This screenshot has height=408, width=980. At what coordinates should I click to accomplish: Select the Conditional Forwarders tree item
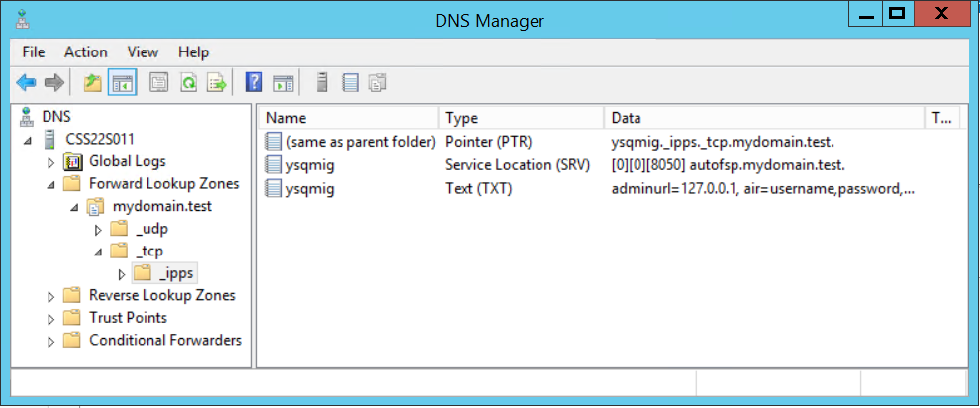(x=164, y=341)
